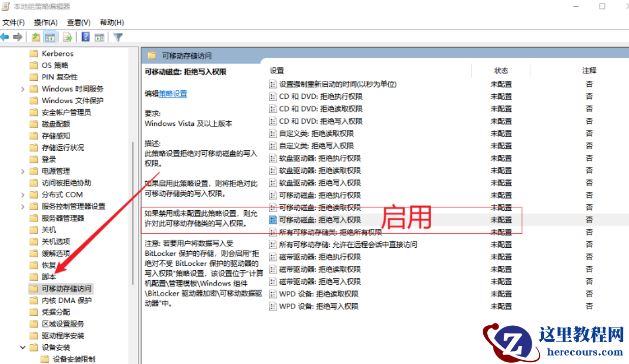Select the 凭据分配 tree item
629x364 pixels.
coord(56,312)
